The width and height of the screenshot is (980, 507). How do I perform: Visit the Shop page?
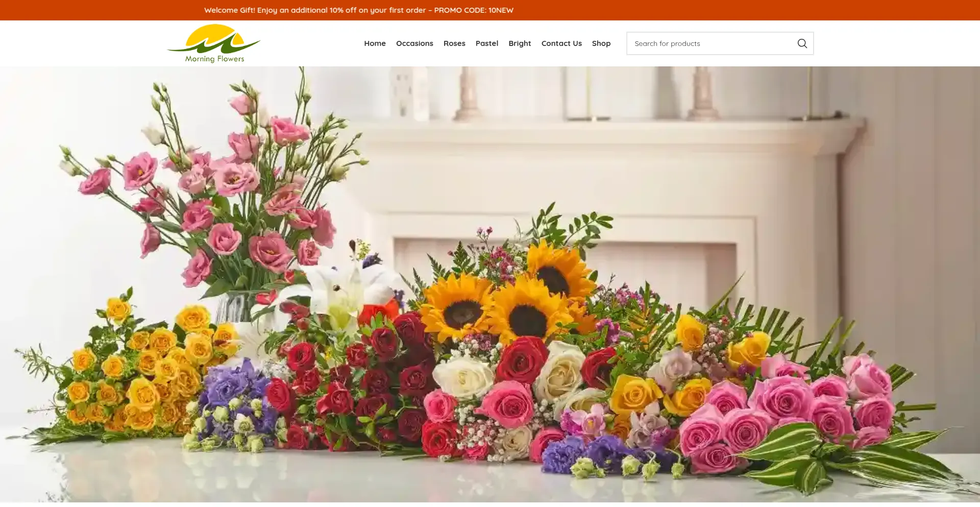pos(601,43)
